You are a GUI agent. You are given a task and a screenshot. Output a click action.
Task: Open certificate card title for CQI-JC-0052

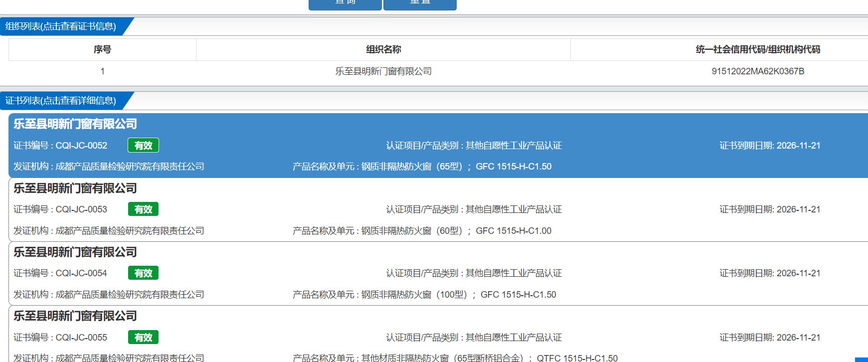point(75,124)
